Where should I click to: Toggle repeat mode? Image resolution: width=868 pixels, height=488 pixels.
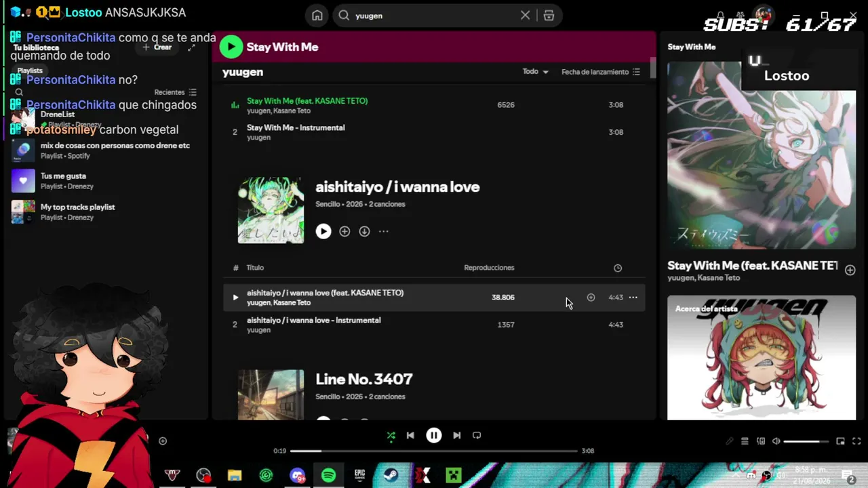[x=477, y=436]
